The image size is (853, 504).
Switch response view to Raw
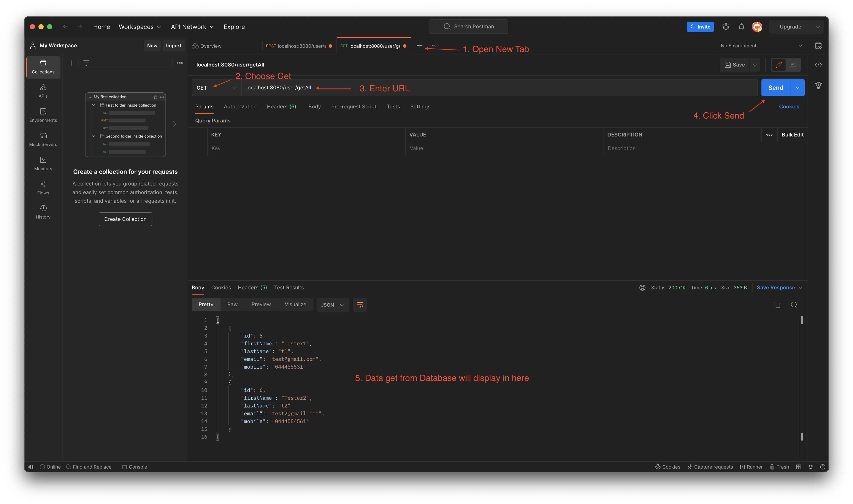[x=232, y=304]
